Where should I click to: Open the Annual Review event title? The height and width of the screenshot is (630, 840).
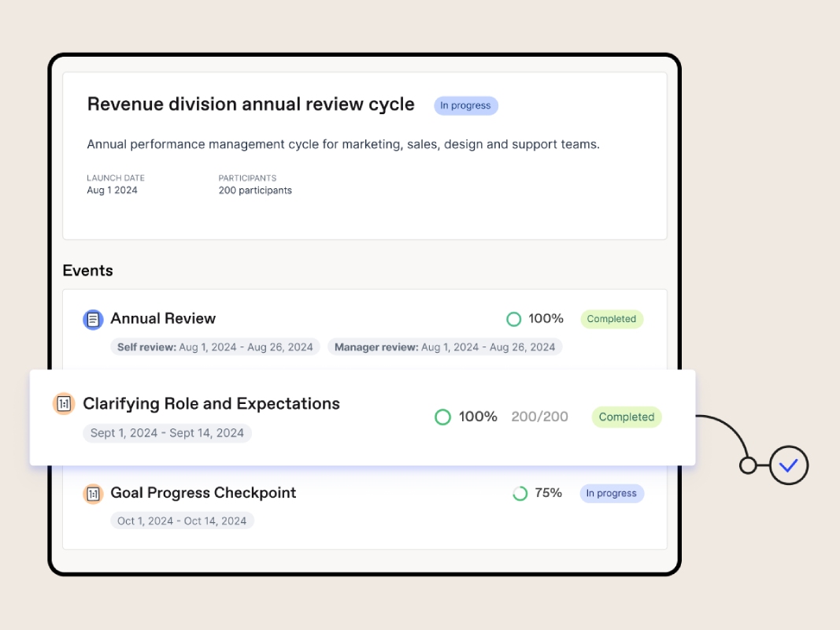163,319
